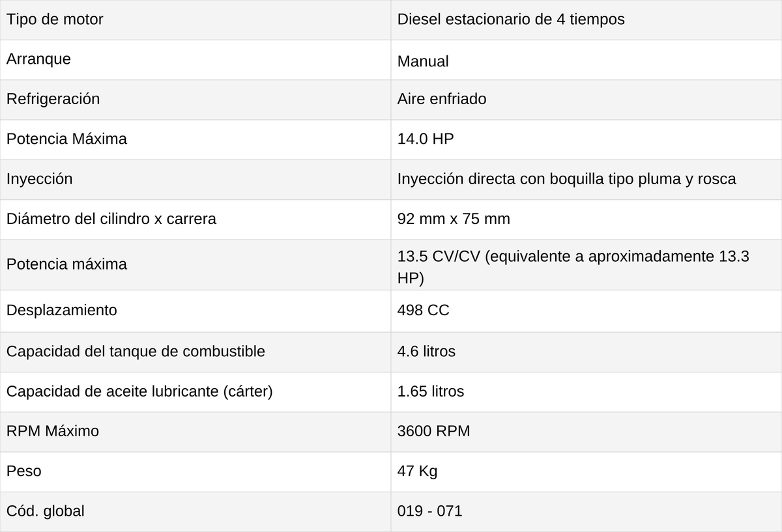Select the '92 mm x 75 mm' value
The width and height of the screenshot is (782, 532).
pos(454,219)
